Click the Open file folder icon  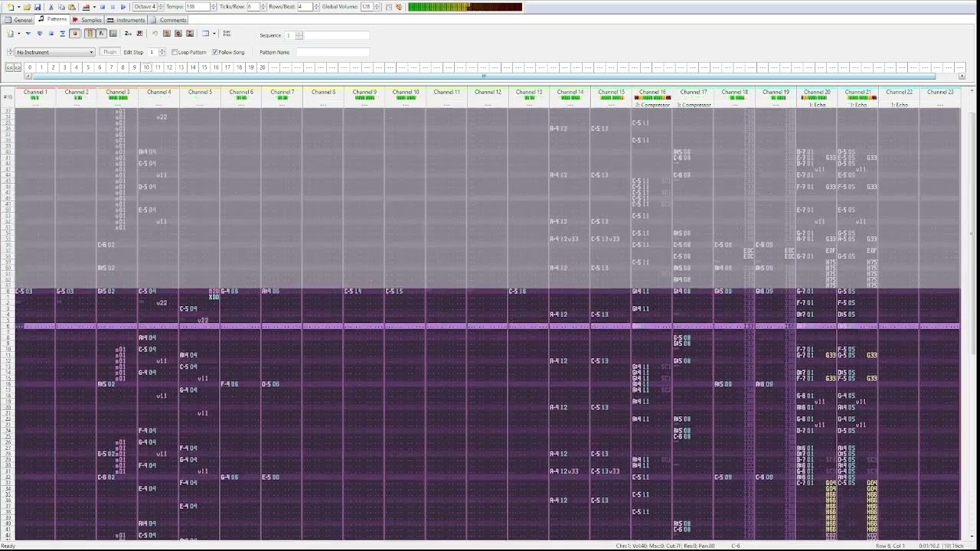(x=27, y=7)
